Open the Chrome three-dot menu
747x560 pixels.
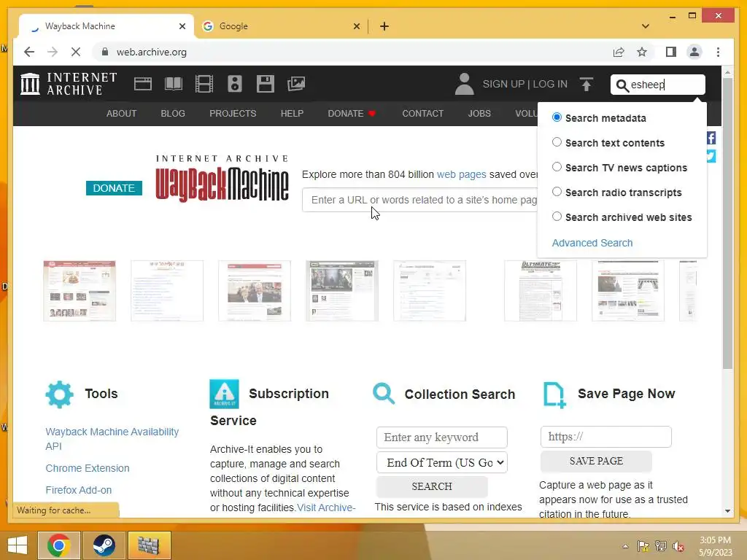(718, 52)
